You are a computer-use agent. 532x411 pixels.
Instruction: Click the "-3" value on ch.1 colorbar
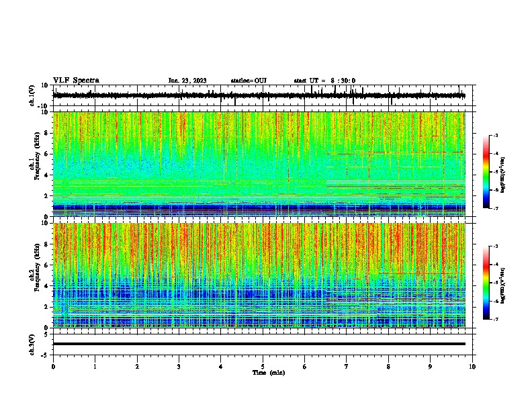(495, 136)
